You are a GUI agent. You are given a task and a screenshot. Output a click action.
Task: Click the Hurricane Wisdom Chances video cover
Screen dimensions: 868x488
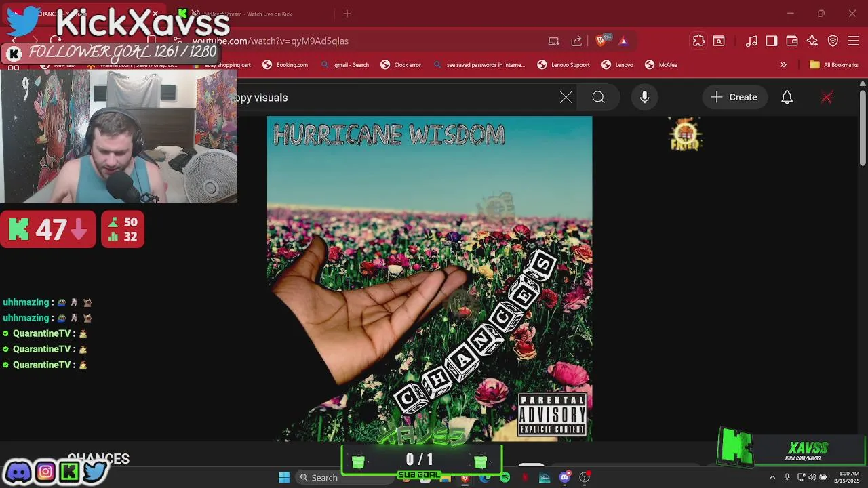point(429,279)
